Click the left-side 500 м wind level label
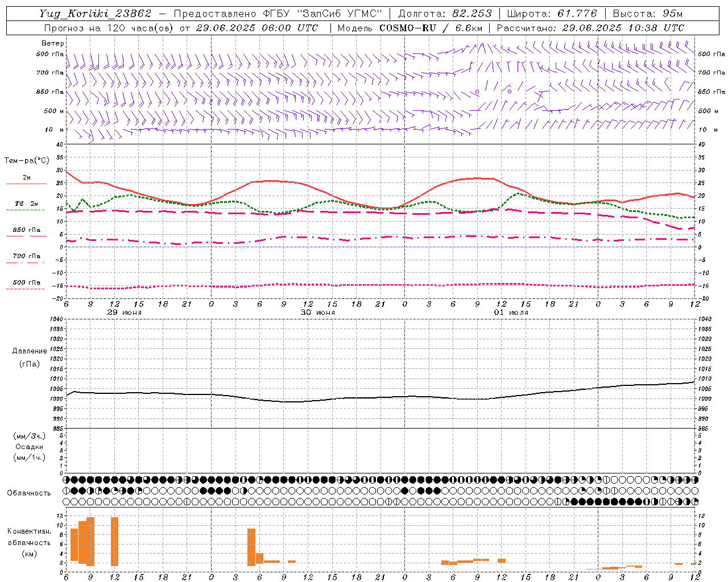This screenshot has height=582, width=728. pos(53,111)
